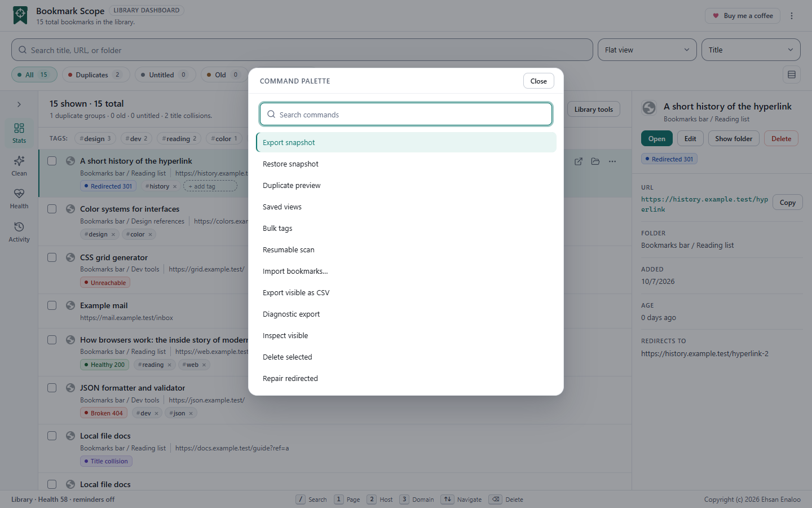Open the Library tools button

click(x=593, y=110)
